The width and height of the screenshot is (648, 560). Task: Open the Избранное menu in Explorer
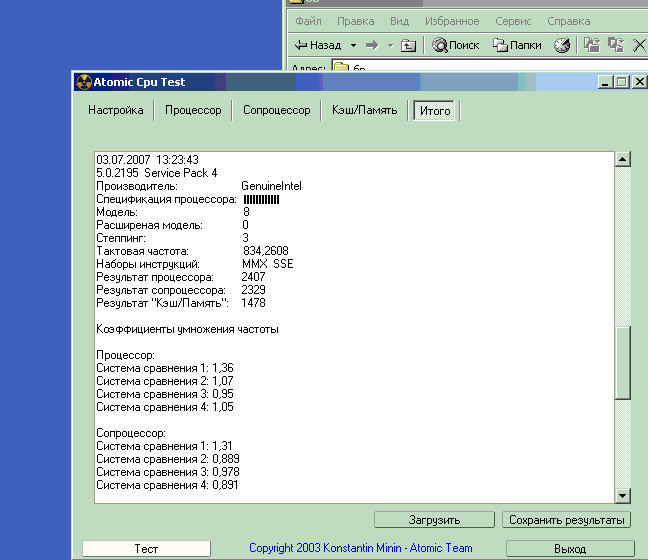pyautogui.click(x=452, y=21)
